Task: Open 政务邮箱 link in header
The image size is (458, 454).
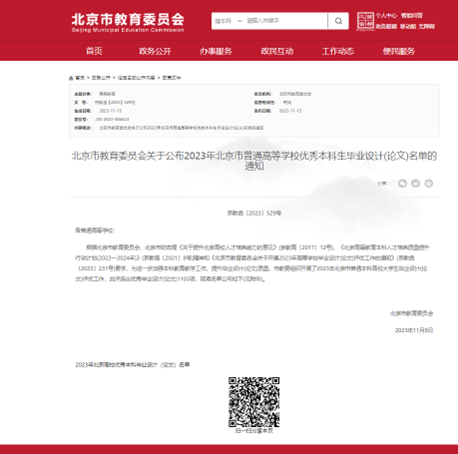Action: [386, 26]
